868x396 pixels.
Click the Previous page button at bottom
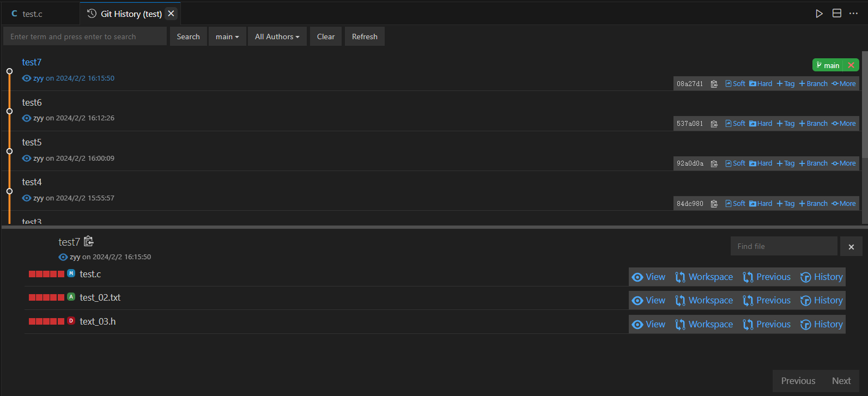[x=798, y=381]
